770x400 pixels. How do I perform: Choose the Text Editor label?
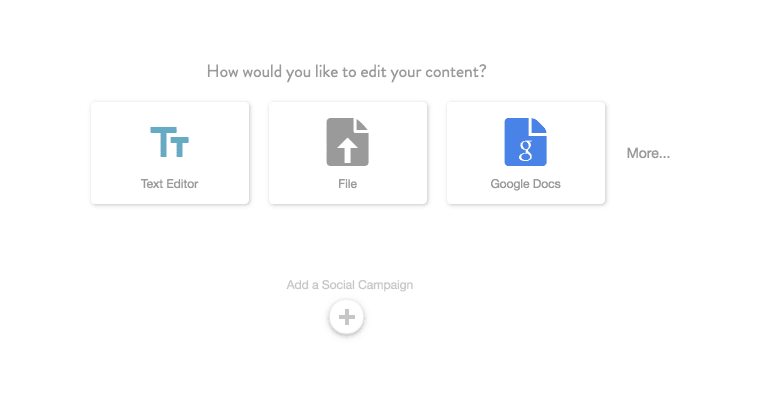[169, 184]
